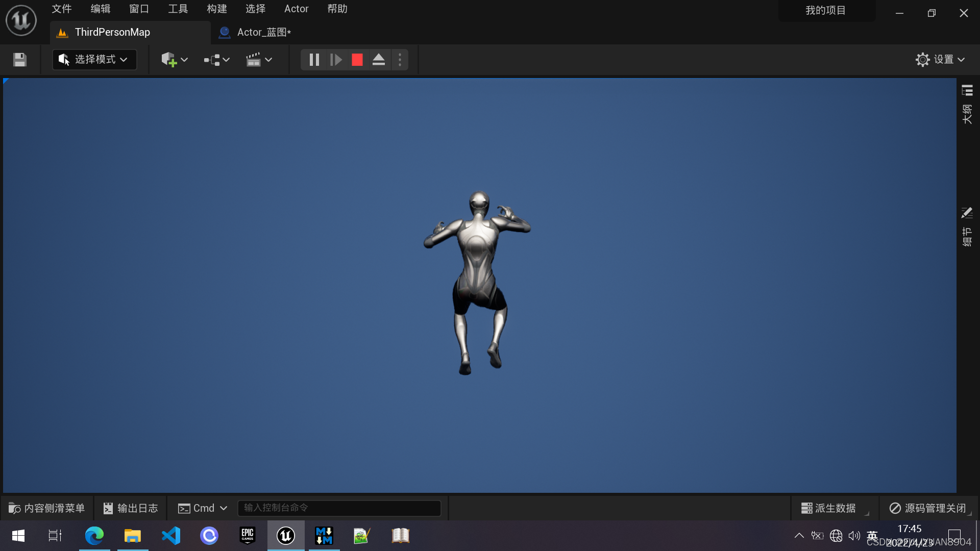Image resolution: width=980 pixels, height=551 pixels.
Task: Open the 文件 menu
Action: (62, 9)
